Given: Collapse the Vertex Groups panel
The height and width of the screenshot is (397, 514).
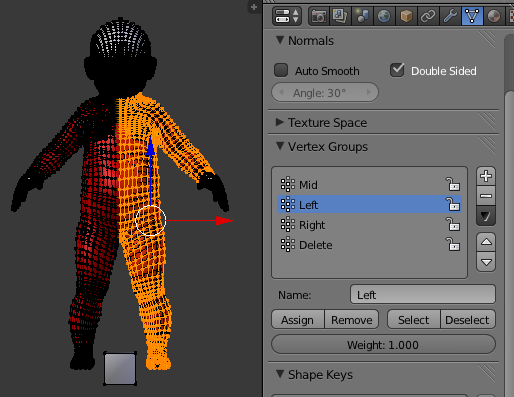Looking at the screenshot, I should coord(280,146).
